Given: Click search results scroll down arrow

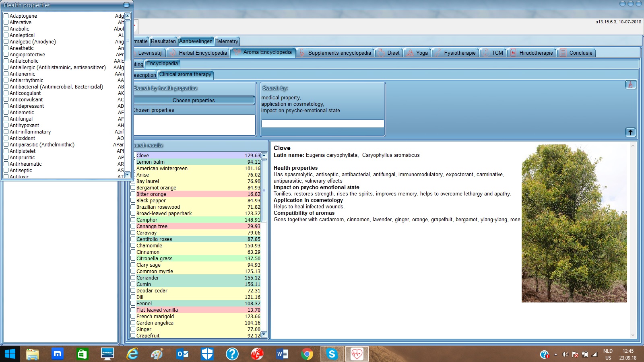Looking at the screenshot, I should pyautogui.click(x=264, y=334).
